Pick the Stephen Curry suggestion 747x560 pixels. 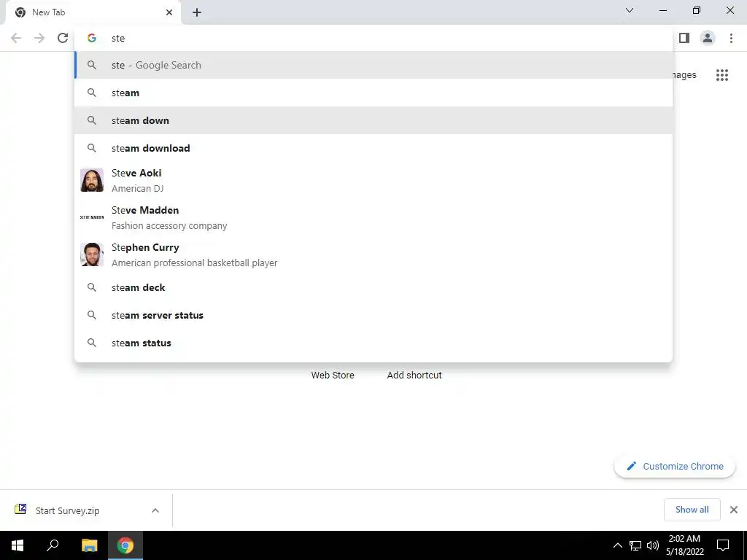[x=373, y=254]
